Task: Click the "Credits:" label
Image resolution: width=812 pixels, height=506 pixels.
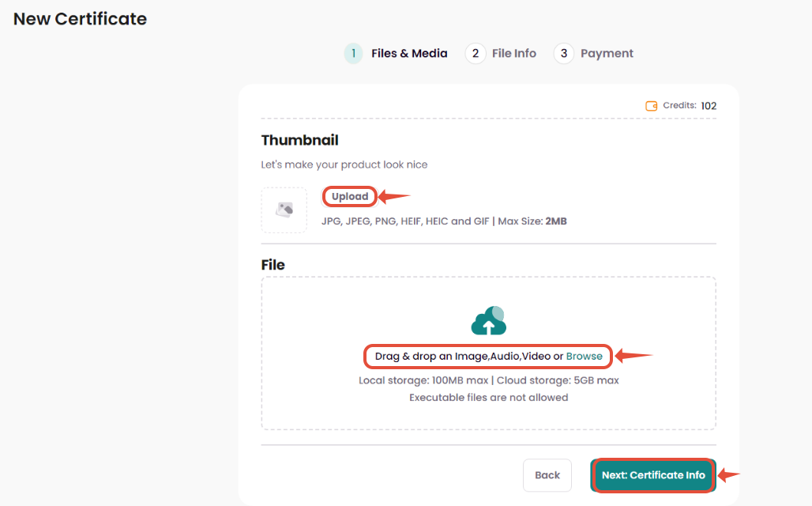Action: click(x=679, y=105)
